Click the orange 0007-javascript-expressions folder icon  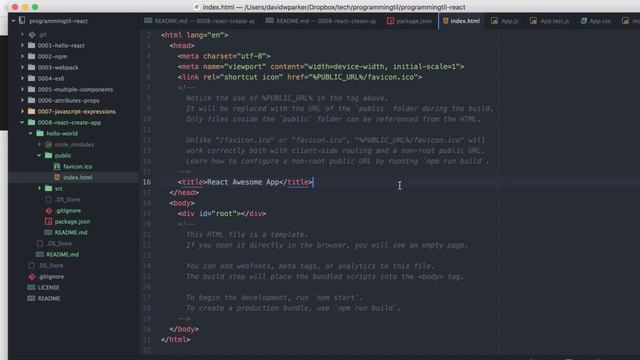[31, 111]
